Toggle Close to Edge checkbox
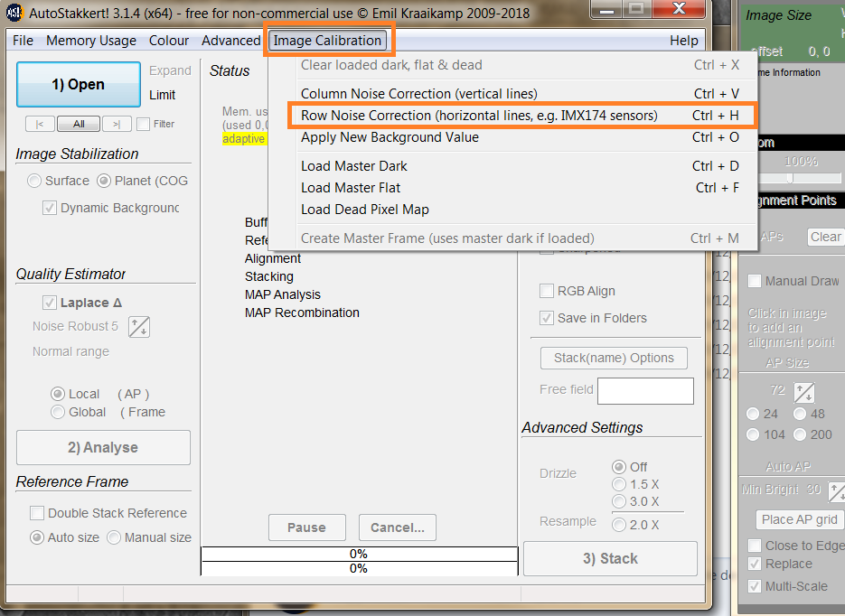 (755, 546)
